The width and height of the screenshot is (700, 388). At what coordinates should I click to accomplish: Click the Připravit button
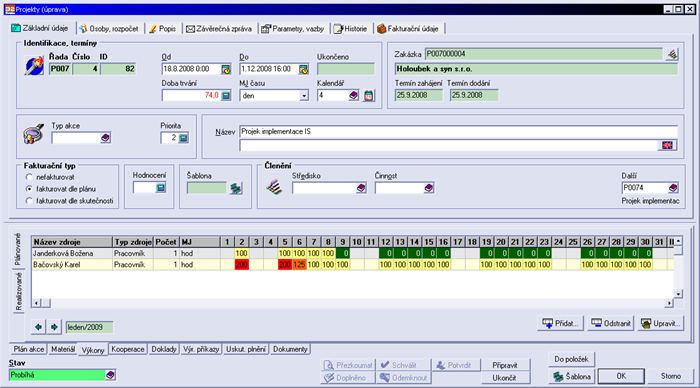point(505,365)
